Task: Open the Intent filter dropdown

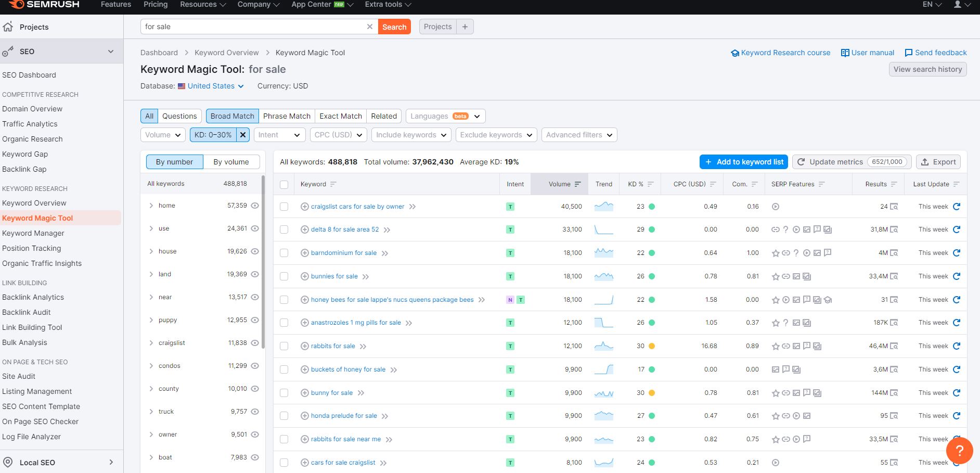Action: (x=279, y=135)
